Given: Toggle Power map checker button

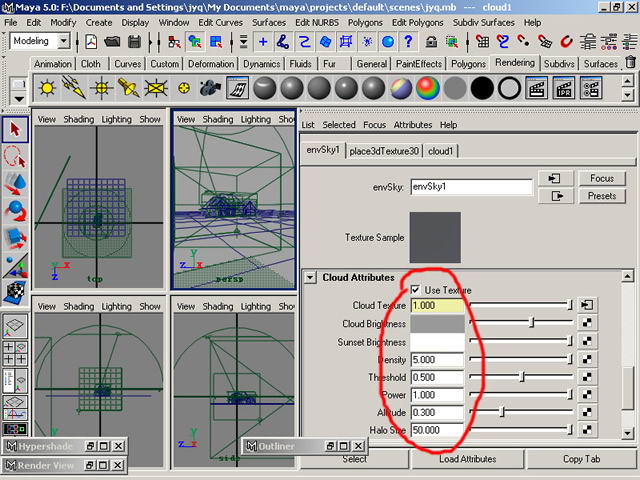Looking at the screenshot, I should point(587,394).
